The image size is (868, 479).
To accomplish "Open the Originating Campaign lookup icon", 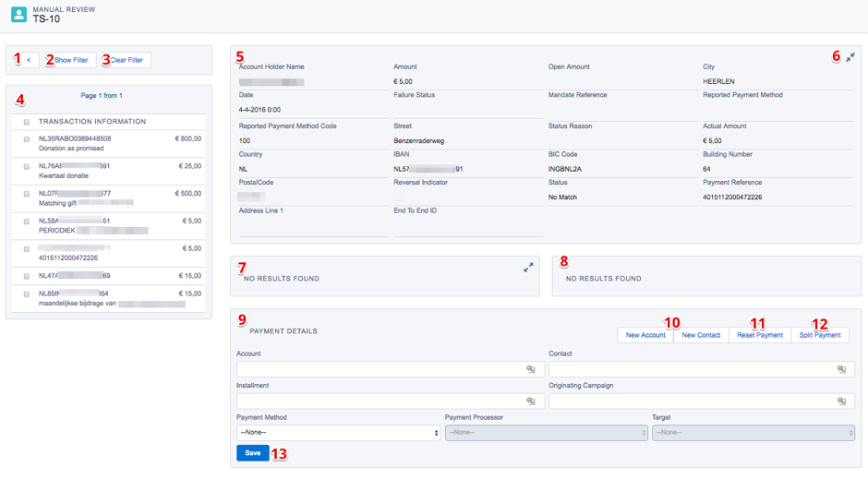I will 841,401.
